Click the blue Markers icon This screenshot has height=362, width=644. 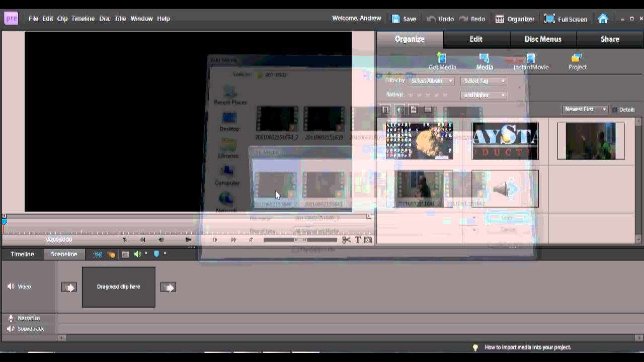tap(156, 254)
